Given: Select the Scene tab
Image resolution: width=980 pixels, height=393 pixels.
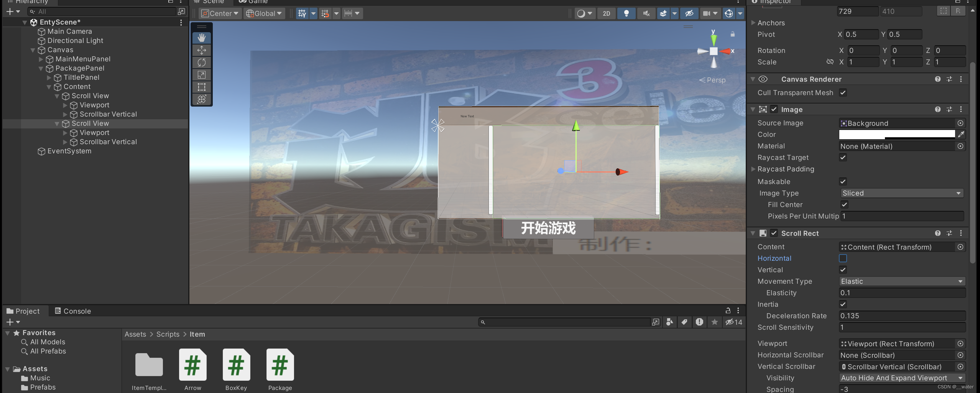Looking at the screenshot, I should click(209, 2).
